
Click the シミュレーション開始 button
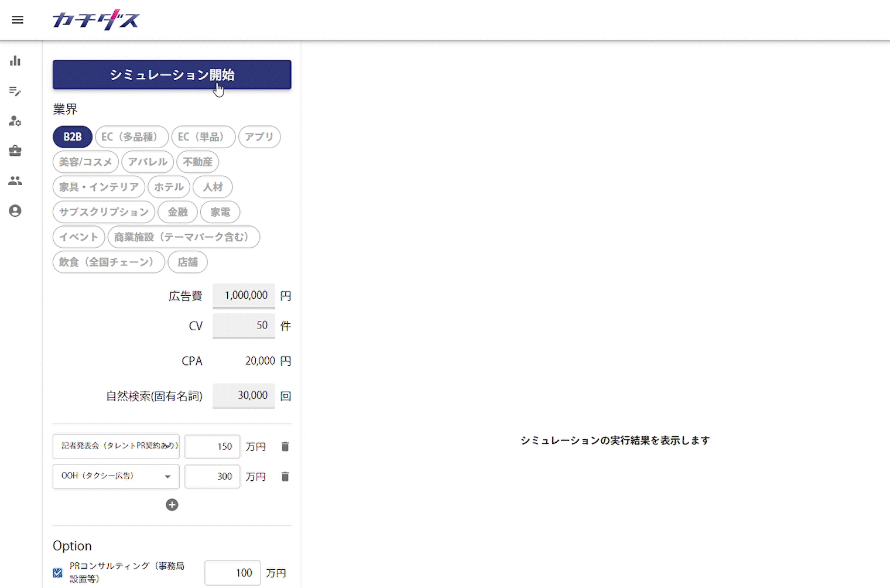(x=172, y=75)
